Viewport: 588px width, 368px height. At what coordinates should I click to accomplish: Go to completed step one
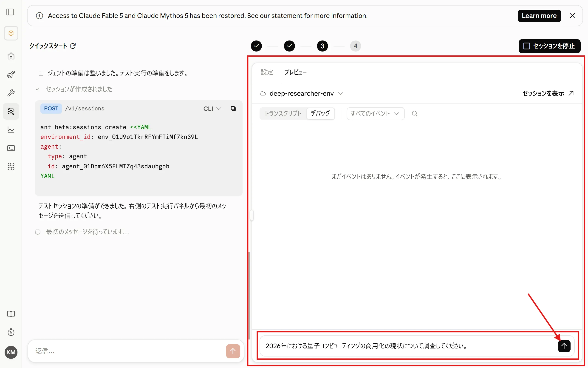(256, 46)
